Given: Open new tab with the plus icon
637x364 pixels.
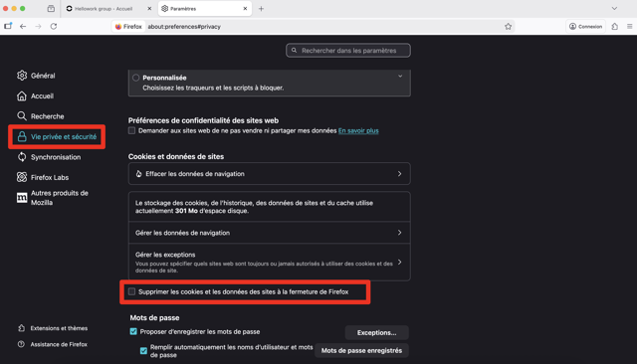Looking at the screenshot, I should pos(261,9).
